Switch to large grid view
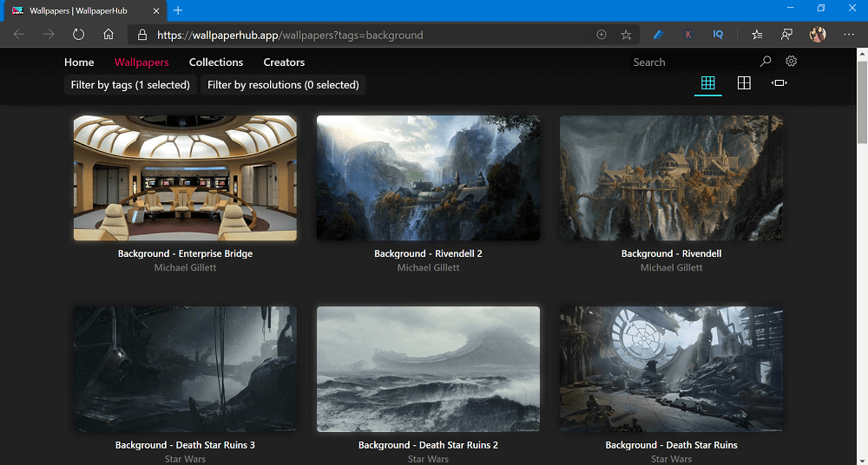This screenshot has height=465, width=868. [744, 83]
